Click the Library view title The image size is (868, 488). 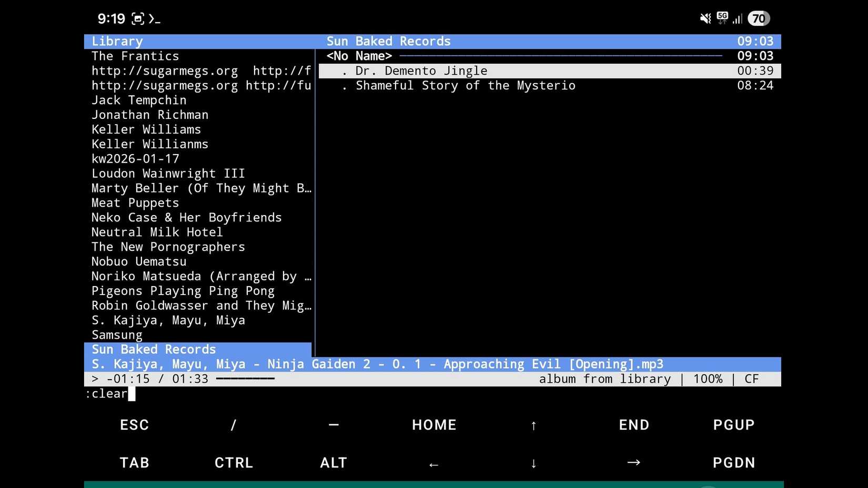117,42
